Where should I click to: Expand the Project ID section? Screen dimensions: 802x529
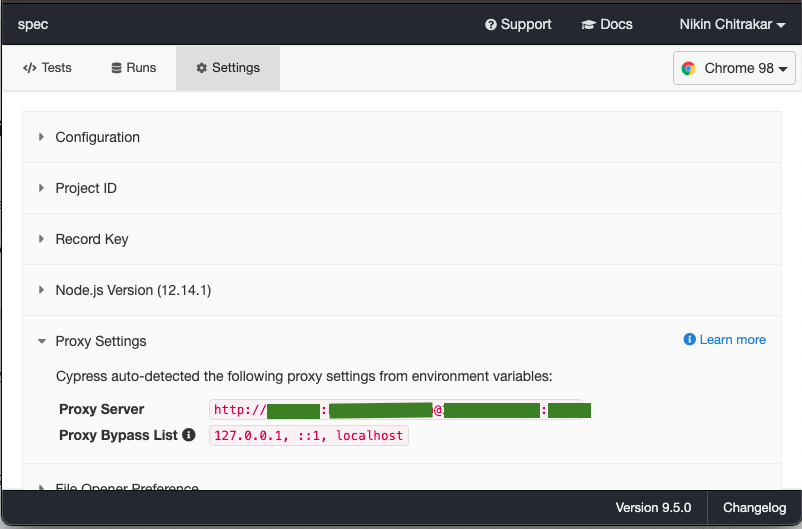tap(402, 188)
